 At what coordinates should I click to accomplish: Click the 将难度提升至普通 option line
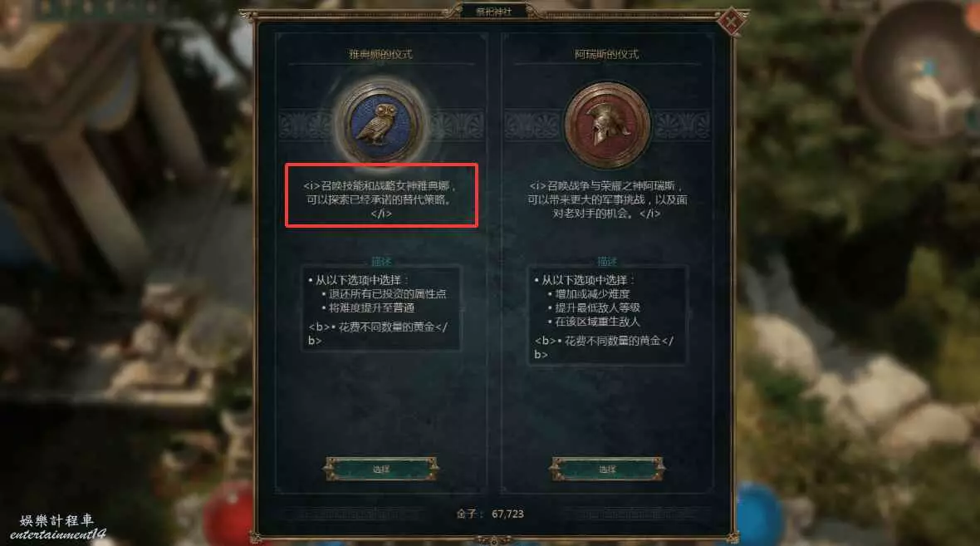(x=368, y=307)
